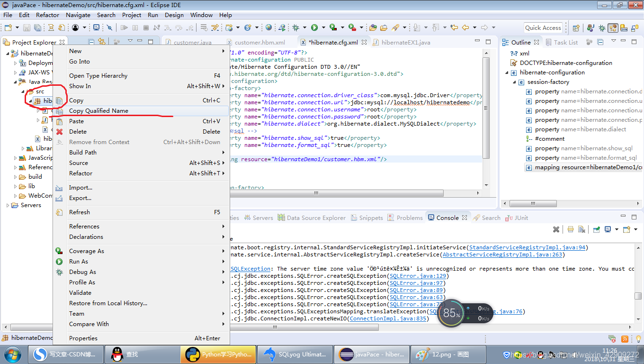Click the green Run toolbar button
Viewport: 644px width, 364px height.
coord(314,27)
